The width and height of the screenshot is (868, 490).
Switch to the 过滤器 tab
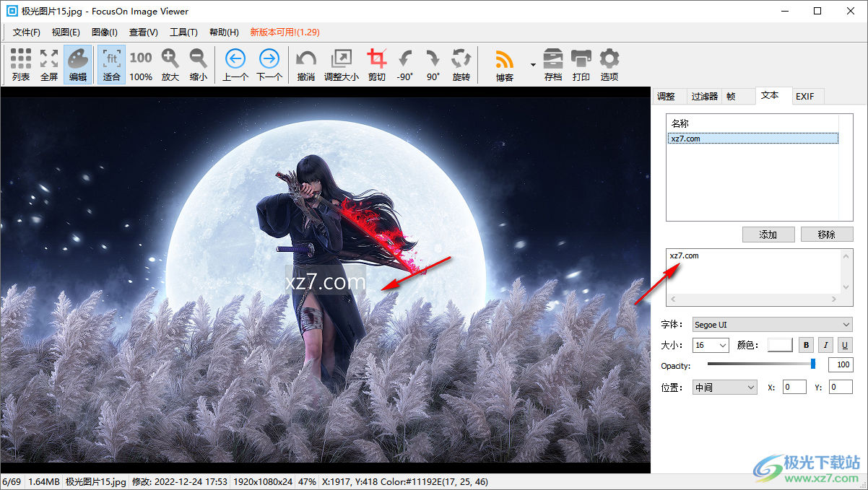tap(704, 96)
